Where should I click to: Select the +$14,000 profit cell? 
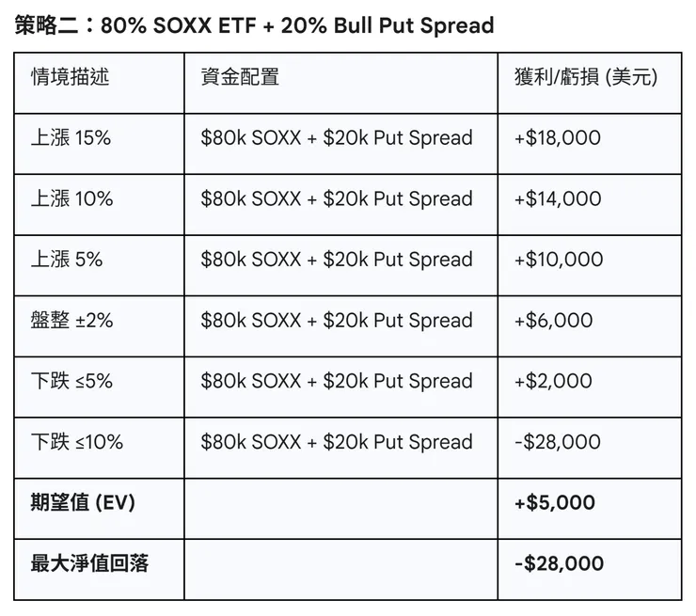pos(558,199)
